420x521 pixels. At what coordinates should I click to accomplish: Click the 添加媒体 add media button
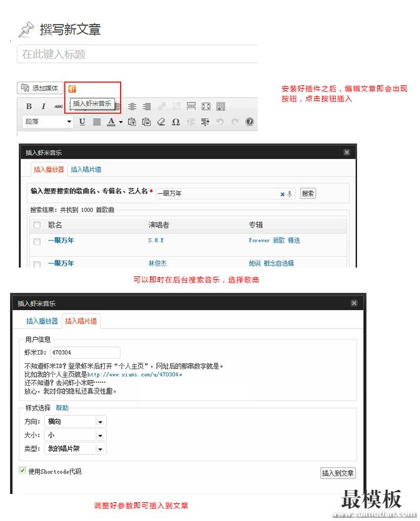coord(40,88)
